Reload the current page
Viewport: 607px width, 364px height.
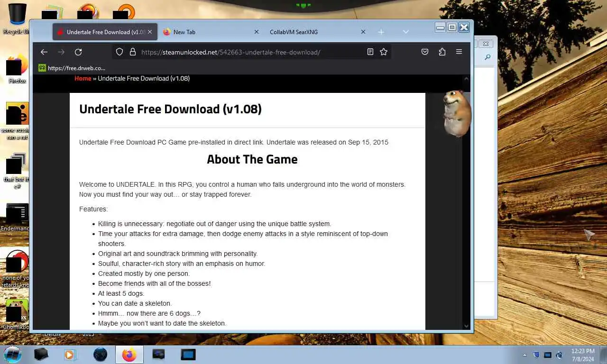click(x=78, y=52)
